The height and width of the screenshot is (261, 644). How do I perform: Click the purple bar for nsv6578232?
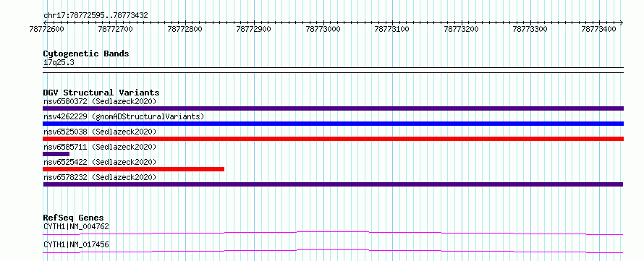(x=333, y=184)
